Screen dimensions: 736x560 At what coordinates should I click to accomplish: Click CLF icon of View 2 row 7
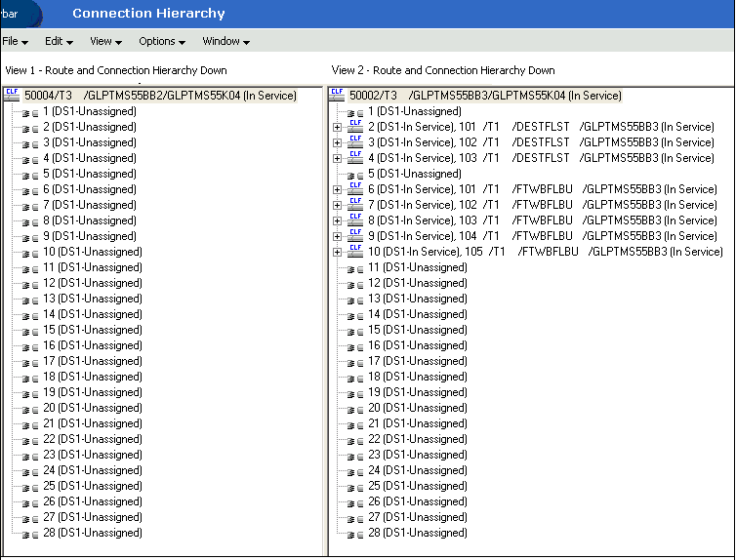click(x=355, y=204)
